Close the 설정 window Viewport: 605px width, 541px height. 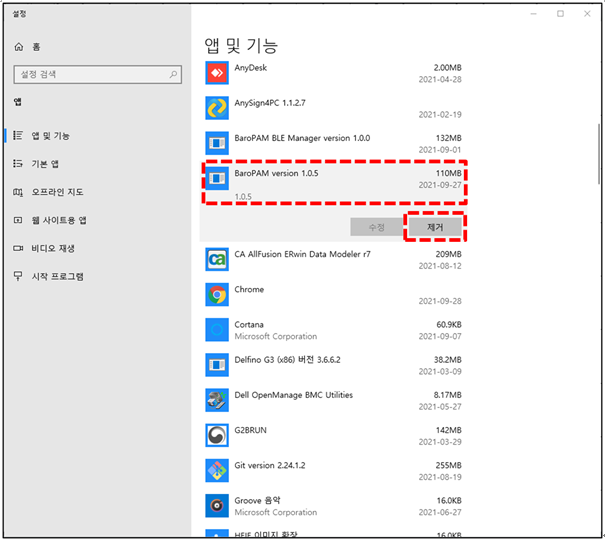(587, 14)
